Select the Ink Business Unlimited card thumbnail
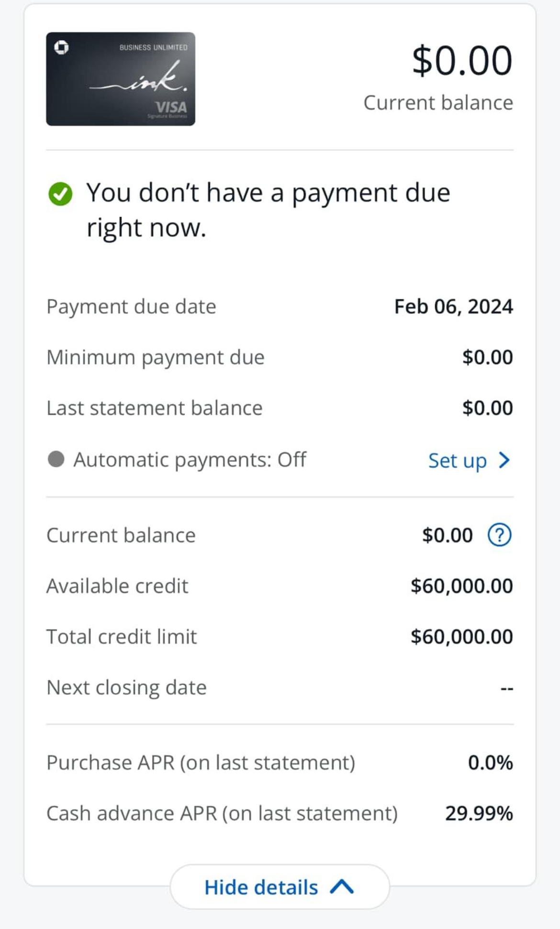Screen dimensions: 560x929 click(x=121, y=79)
